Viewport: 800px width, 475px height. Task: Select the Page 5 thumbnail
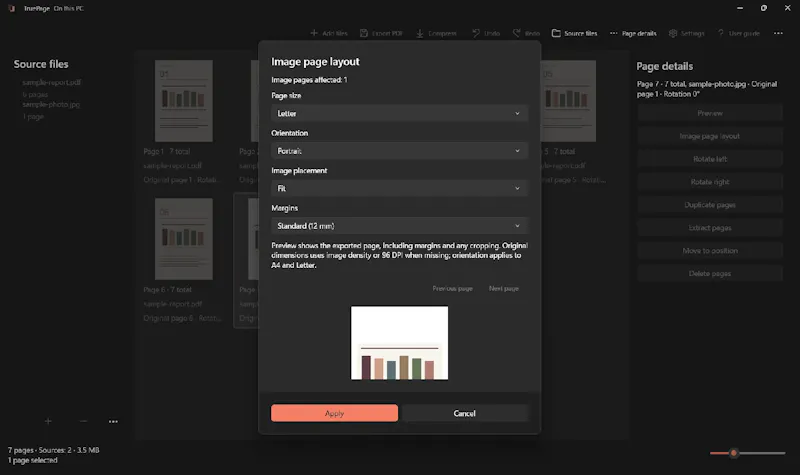coord(568,101)
